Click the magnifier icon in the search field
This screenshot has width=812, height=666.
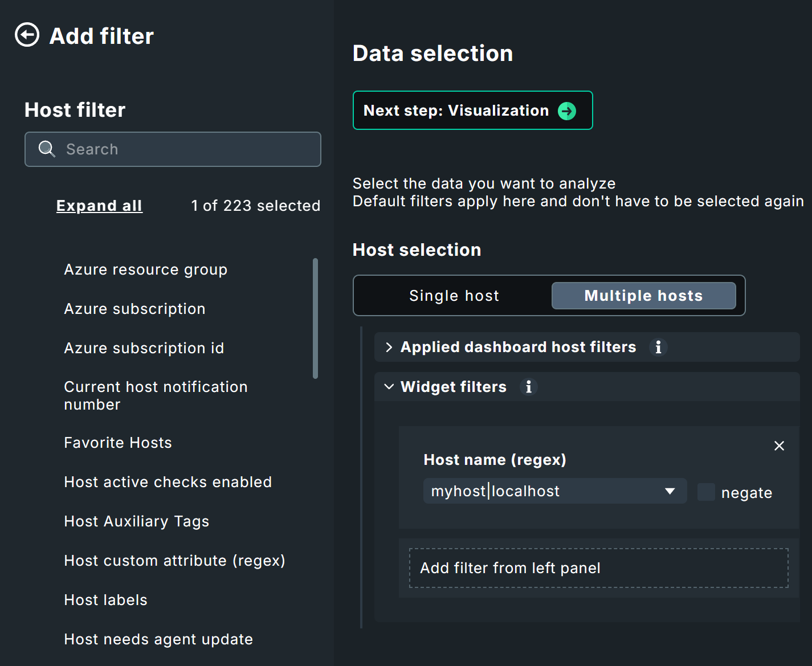47,149
